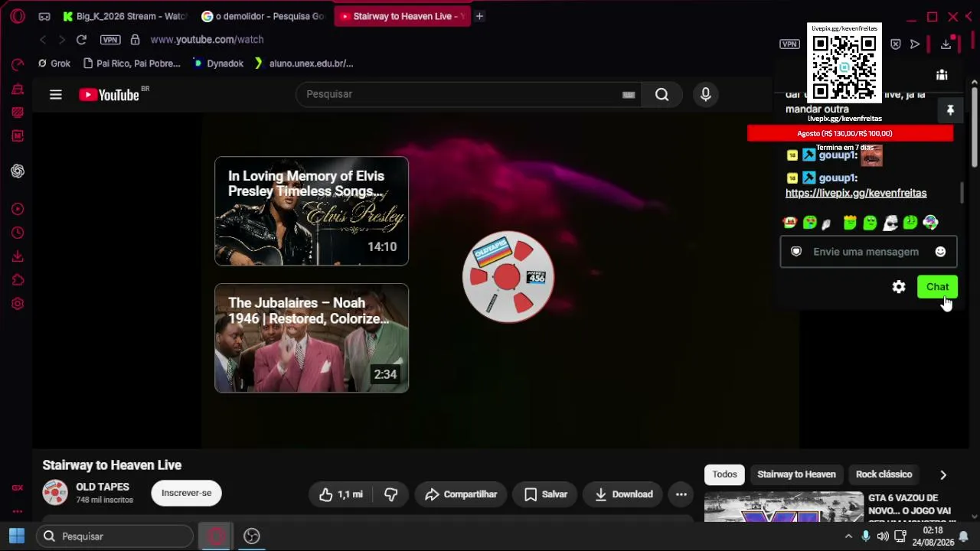Open sidebar extensions cube icon
This screenshot has width=980, height=551.
click(18, 280)
